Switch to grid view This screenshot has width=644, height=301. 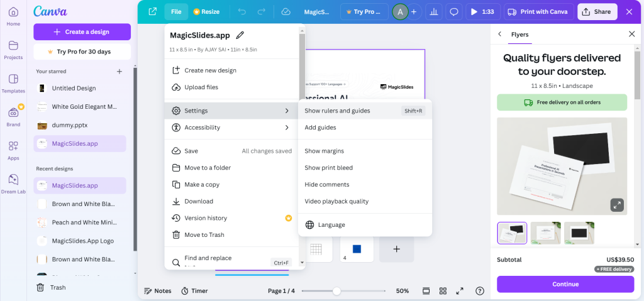coord(443,291)
